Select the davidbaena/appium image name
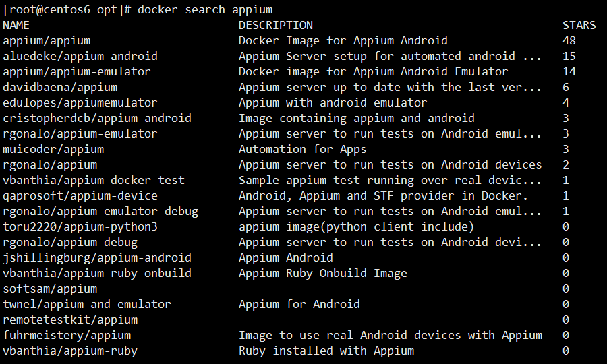 click(x=60, y=87)
